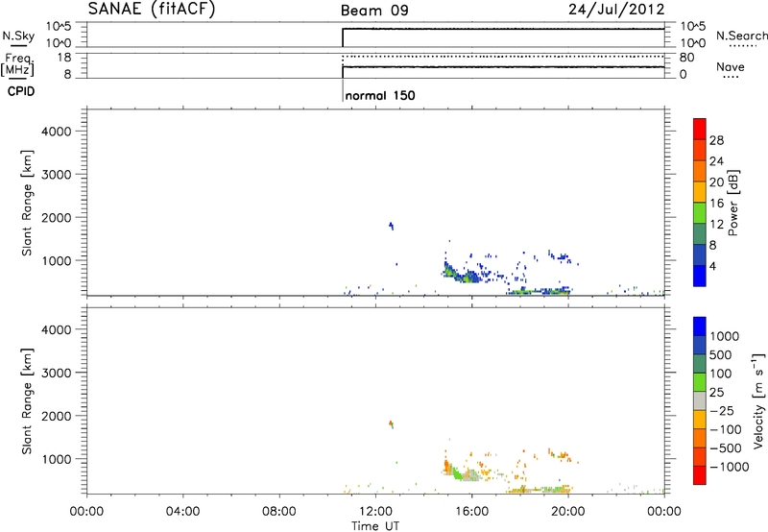This screenshot has height=532, width=768.
Task: Click the '80' Nave axis tick label
Action: click(x=686, y=58)
